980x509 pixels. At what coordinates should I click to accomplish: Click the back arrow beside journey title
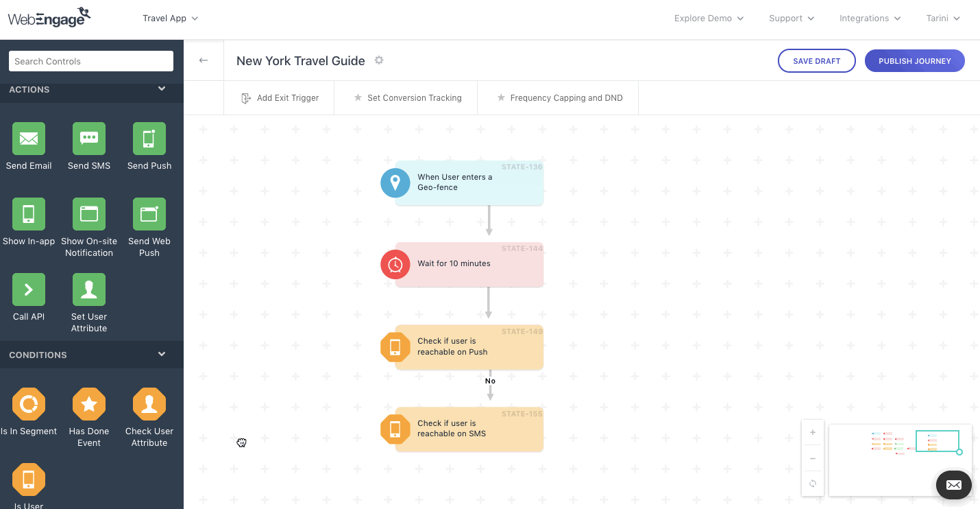click(x=204, y=60)
